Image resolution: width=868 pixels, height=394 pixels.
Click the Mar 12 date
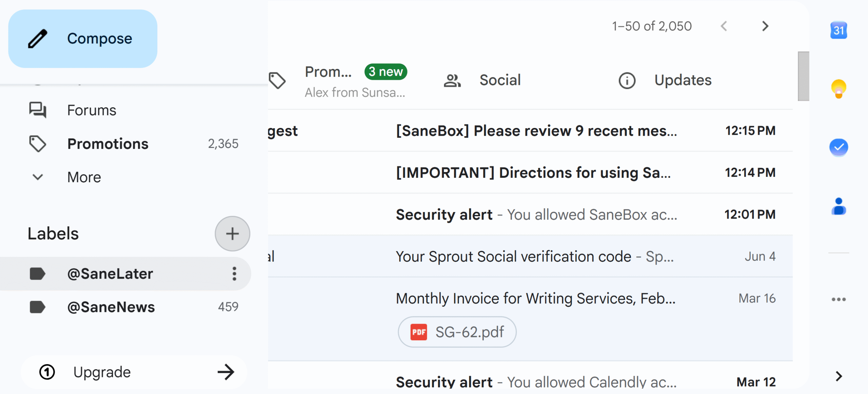pos(756,382)
